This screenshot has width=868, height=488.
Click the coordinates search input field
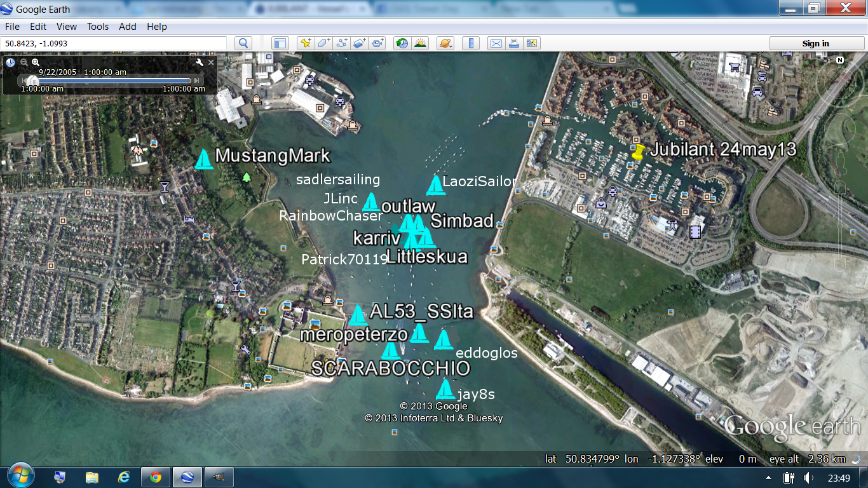(114, 43)
